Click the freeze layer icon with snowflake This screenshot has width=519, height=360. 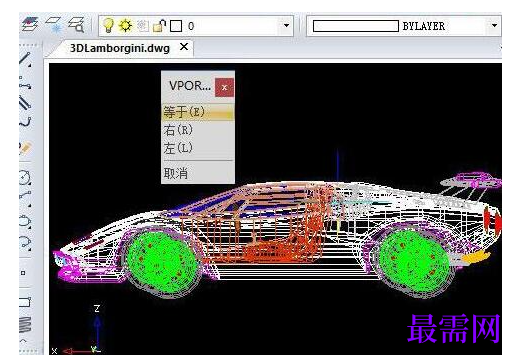[54, 25]
